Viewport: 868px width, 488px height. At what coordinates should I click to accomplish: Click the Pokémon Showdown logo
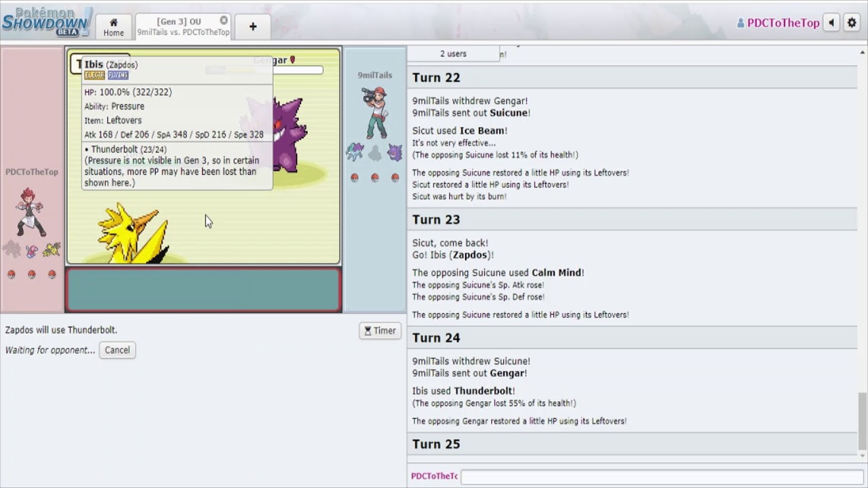pos(46,22)
